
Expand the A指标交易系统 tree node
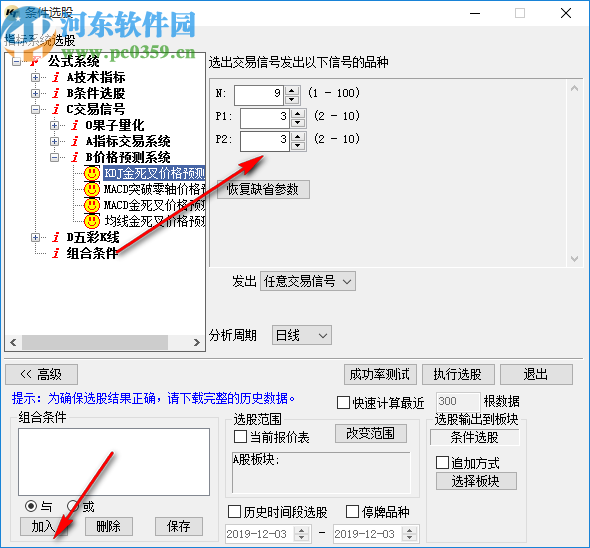(55, 141)
